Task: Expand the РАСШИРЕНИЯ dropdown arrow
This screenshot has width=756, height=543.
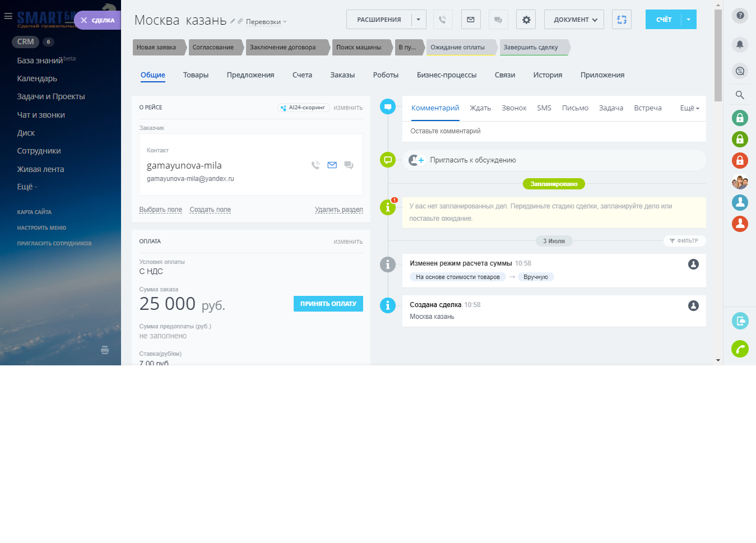Action: pyautogui.click(x=419, y=20)
